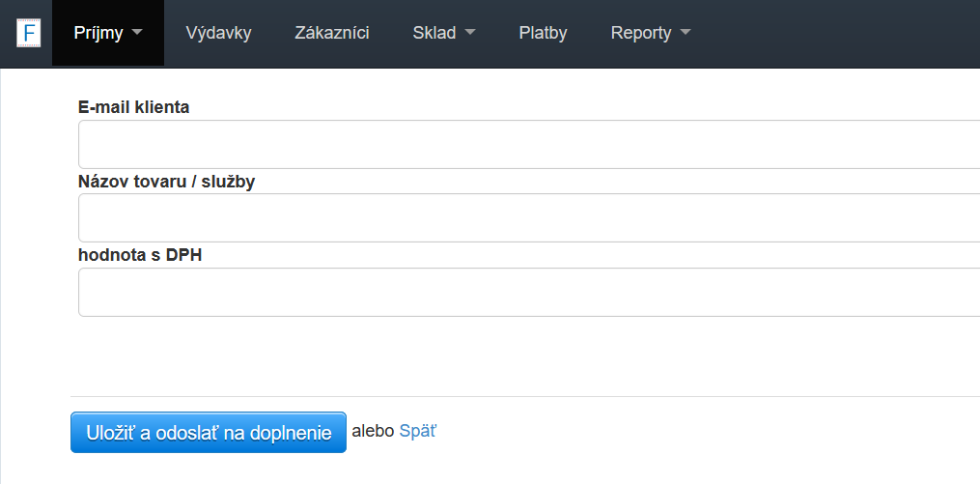
Task: Open the Príjmy menu
Action: click(x=98, y=33)
